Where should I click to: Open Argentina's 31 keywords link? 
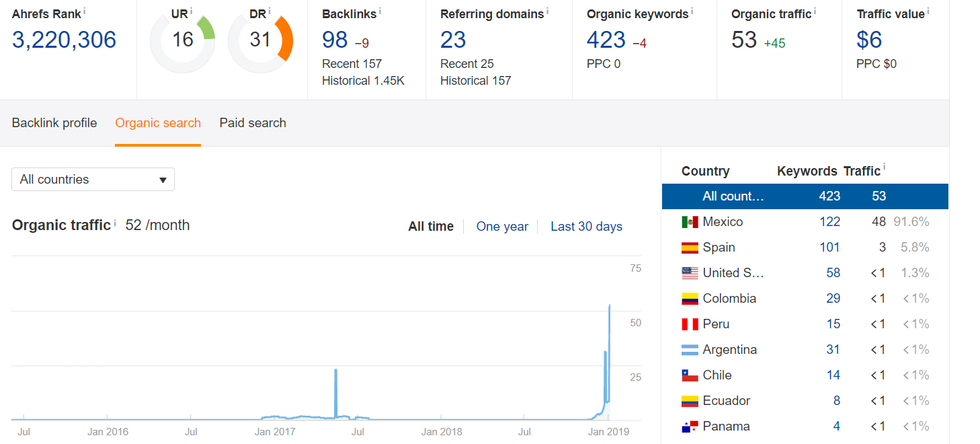pyautogui.click(x=833, y=350)
